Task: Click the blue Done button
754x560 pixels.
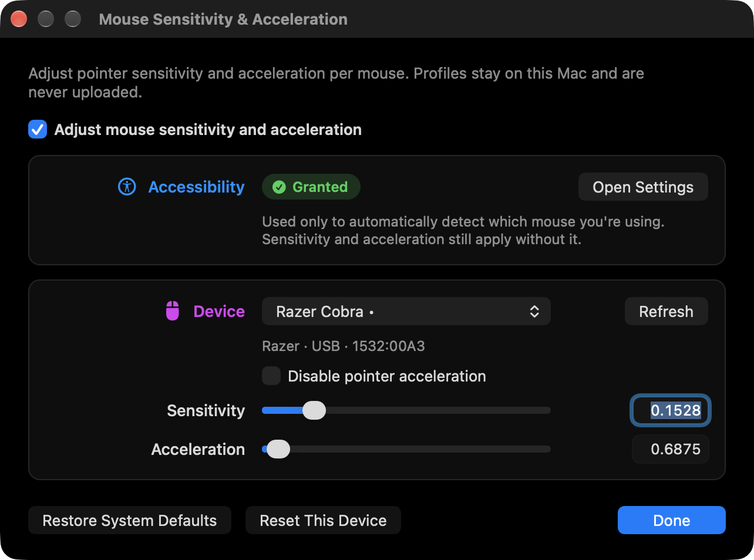Action: (x=672, y=520)
